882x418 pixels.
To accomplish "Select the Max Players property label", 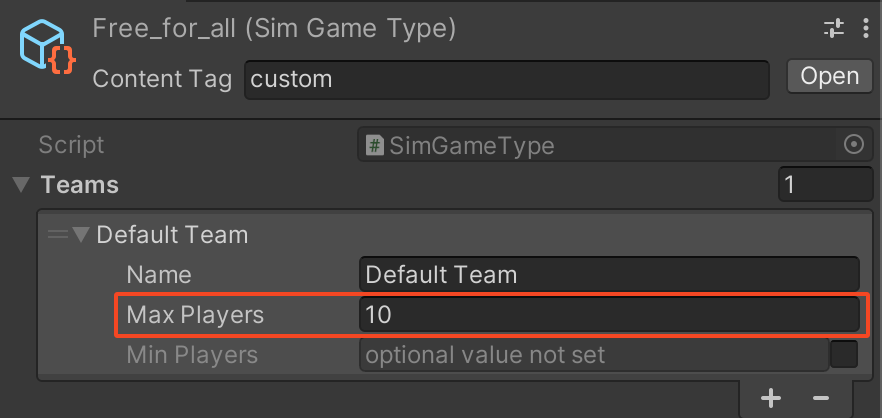I will [x=195, y=315].
